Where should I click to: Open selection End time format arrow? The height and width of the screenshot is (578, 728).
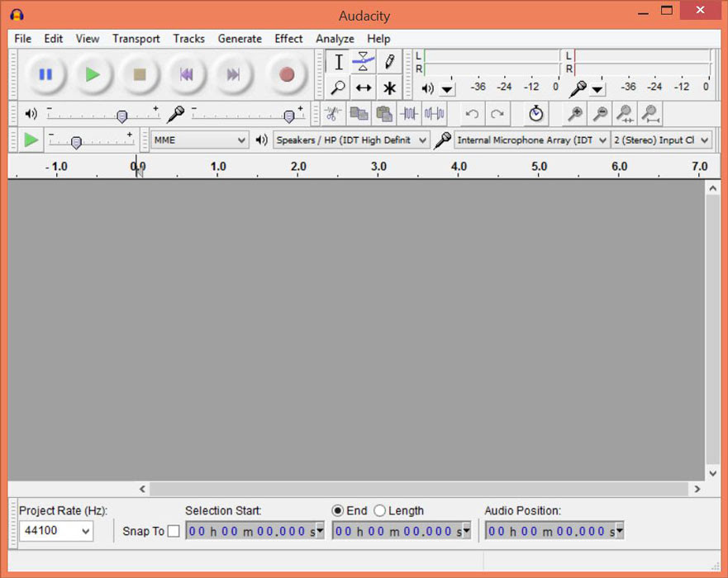467,530
